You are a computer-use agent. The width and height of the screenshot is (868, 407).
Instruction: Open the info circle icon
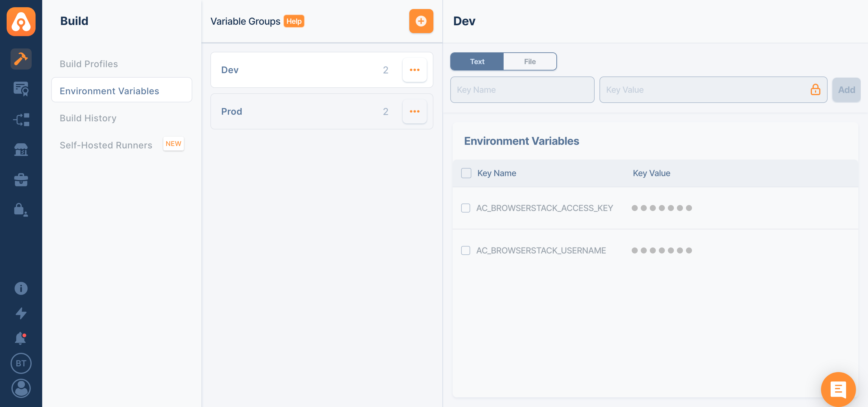pos(21,288)
